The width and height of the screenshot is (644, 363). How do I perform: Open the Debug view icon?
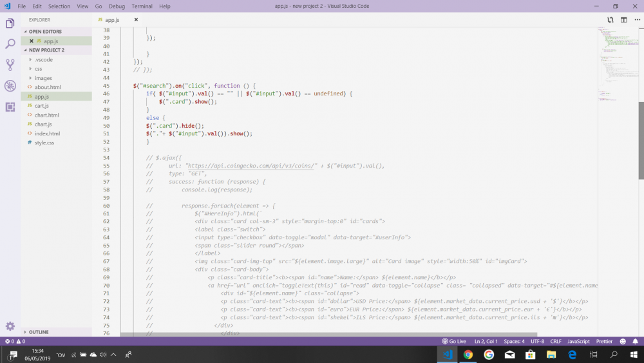[10, 86]
